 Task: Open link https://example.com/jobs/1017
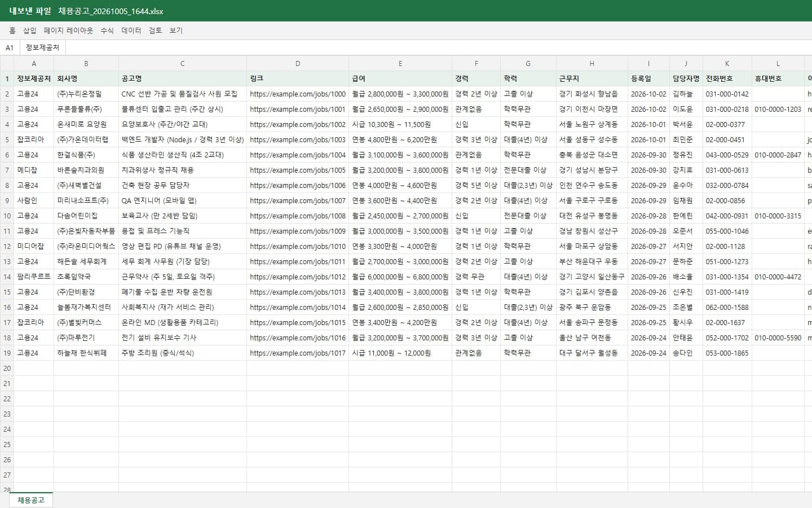pos(298,353)
